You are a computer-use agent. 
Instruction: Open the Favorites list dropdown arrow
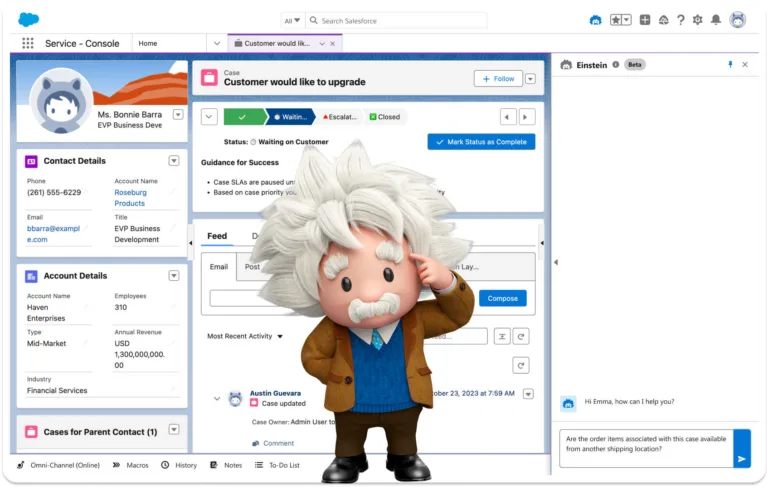pos(626,20)
